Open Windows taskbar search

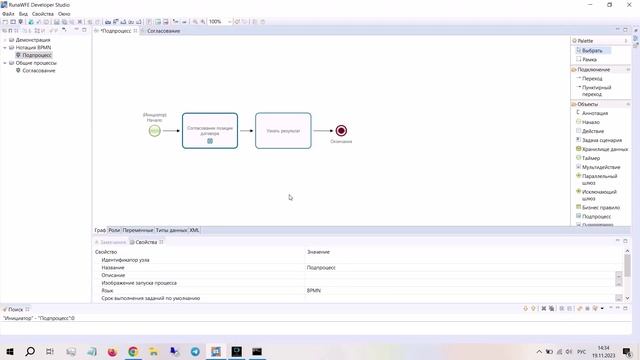point(30,351)
